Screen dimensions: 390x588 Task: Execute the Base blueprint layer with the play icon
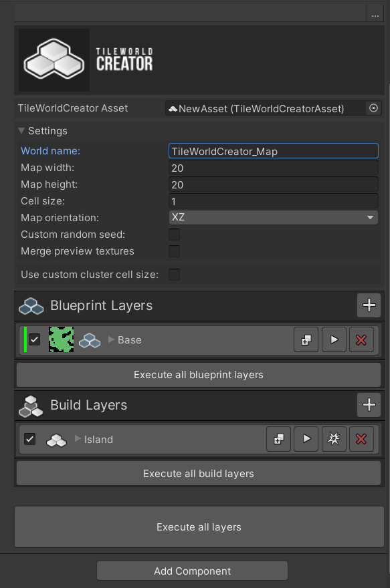pyautogui.click(x=334, y=340)
